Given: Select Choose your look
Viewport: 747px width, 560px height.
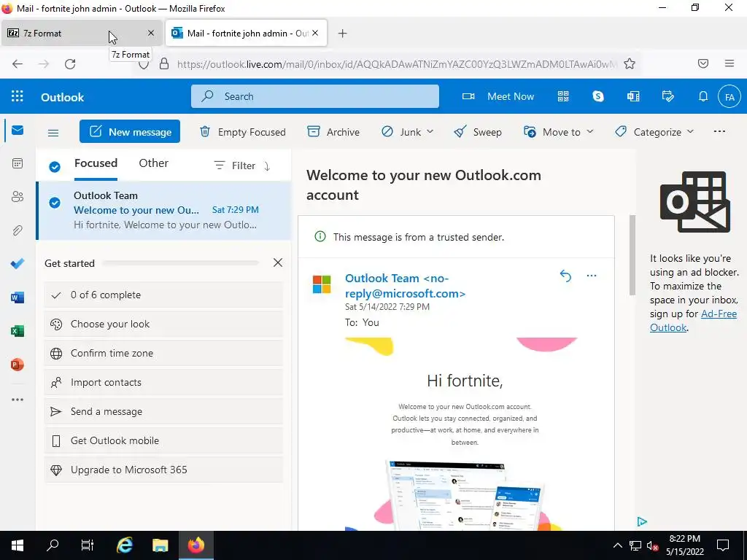Looking at the screenshot, I should click(x=163, y=324).
